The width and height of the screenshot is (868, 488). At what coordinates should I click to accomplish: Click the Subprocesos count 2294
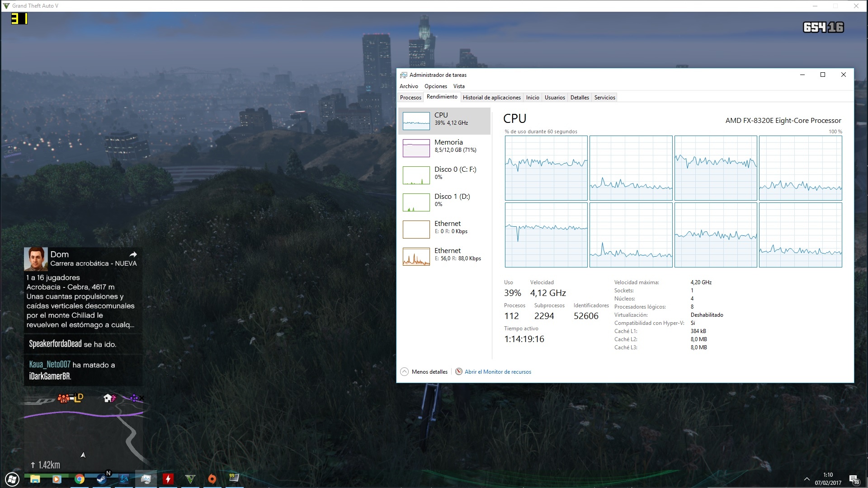pos(544,316)
